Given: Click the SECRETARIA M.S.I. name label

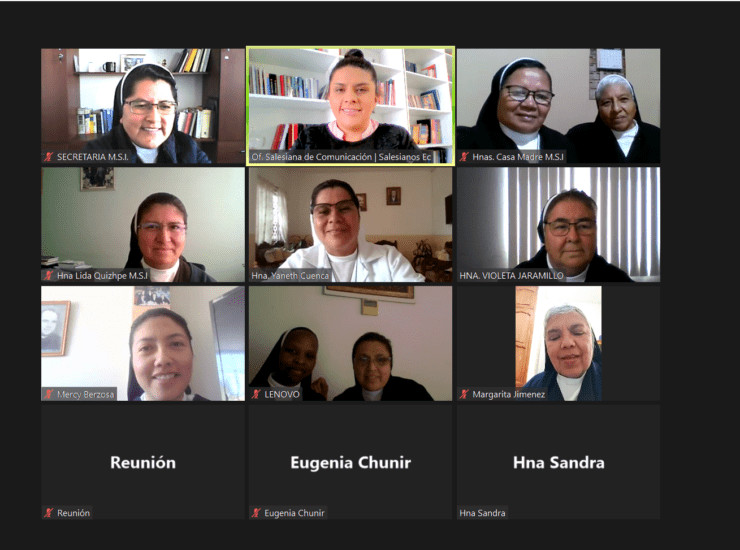Looking at the screenshot, I should coord(92,157).
